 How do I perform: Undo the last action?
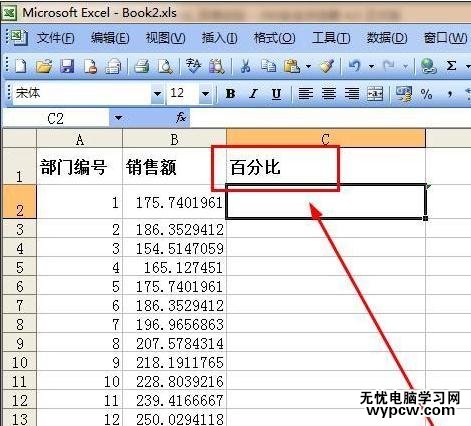(355, 66)
